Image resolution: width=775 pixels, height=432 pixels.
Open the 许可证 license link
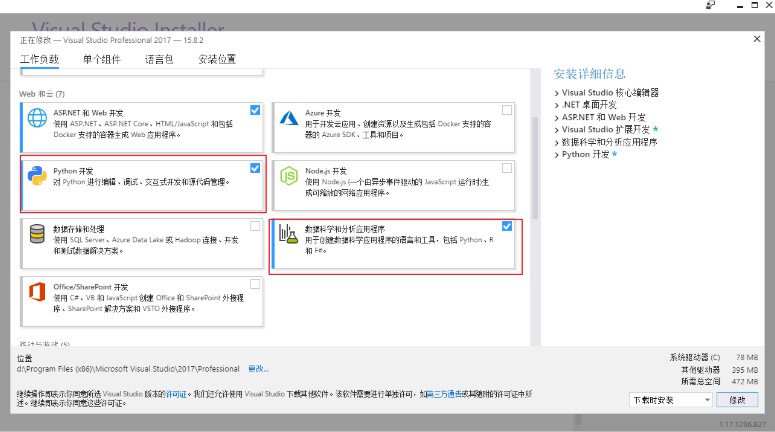click(x=176, y=394)
